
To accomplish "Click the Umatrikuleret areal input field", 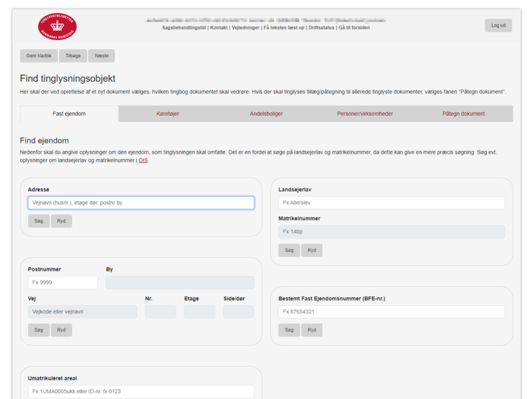I will [x=141, y=392].
